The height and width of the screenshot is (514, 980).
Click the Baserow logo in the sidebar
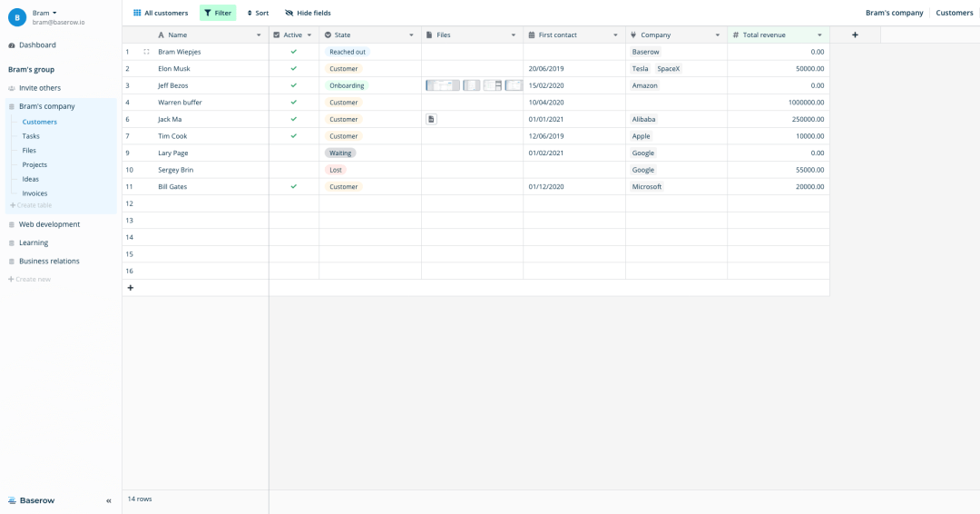(x=32, y=500)
